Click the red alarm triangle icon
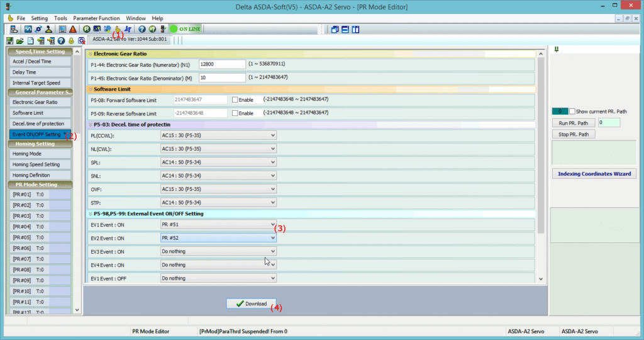This screenshot has height=340, width=644. coord(73,29)
